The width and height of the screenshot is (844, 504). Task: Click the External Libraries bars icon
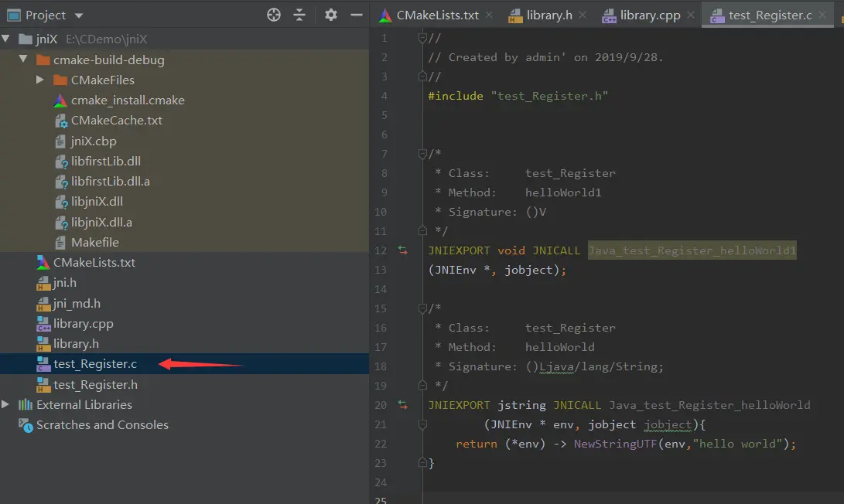(x=26, y=404)
